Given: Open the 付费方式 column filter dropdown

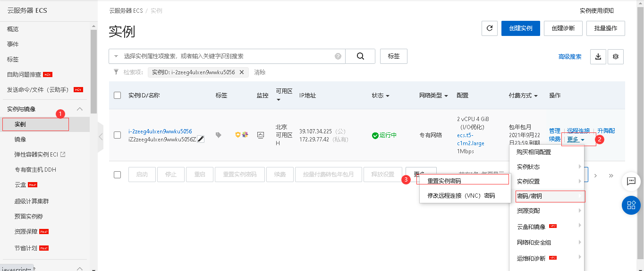Looking at the screenshot, I should 536,96.
